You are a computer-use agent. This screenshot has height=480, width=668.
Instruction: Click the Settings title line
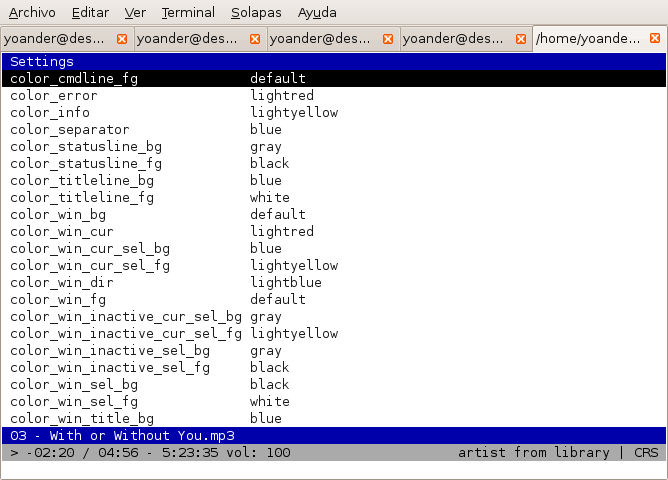334,61
